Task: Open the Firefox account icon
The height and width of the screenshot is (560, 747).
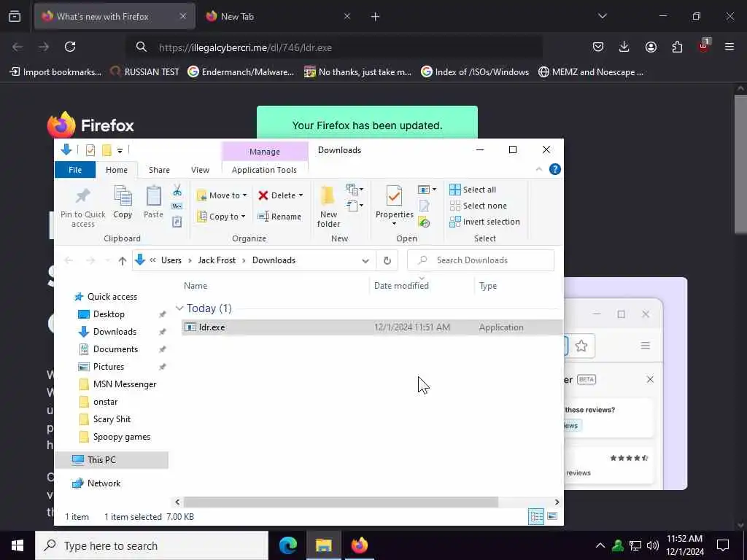Action: 651,47
